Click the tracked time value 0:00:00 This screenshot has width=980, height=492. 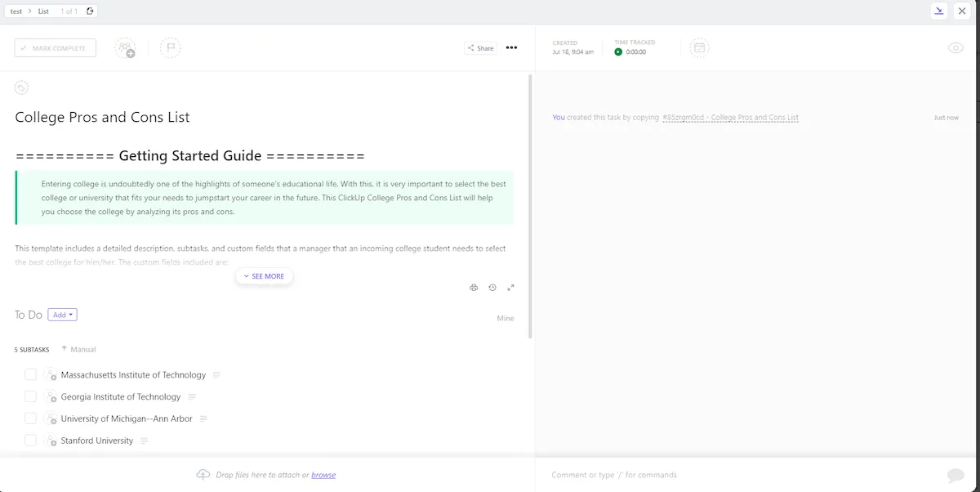635,51
